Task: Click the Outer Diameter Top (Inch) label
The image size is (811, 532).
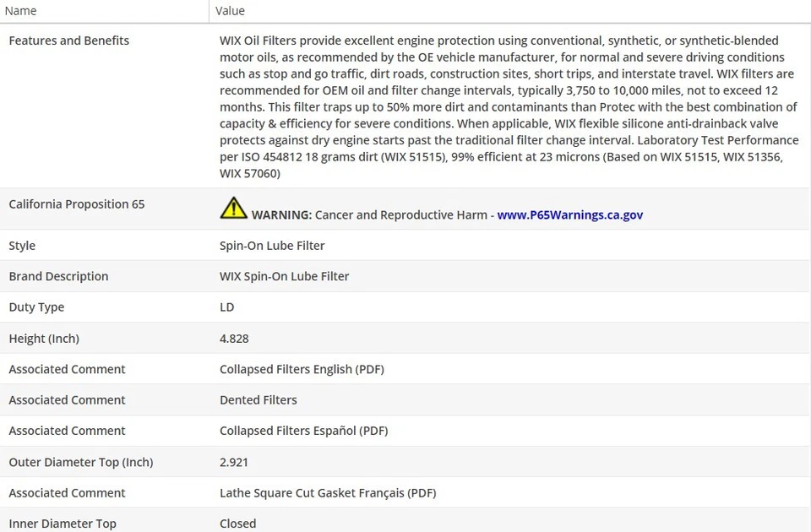Action: [80, 462]
